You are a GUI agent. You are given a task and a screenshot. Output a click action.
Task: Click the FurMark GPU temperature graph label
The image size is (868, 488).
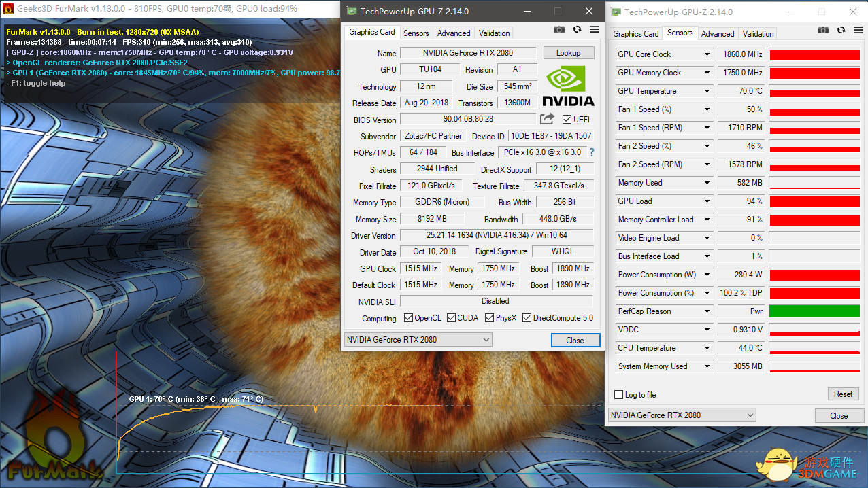tap(196, 400)
